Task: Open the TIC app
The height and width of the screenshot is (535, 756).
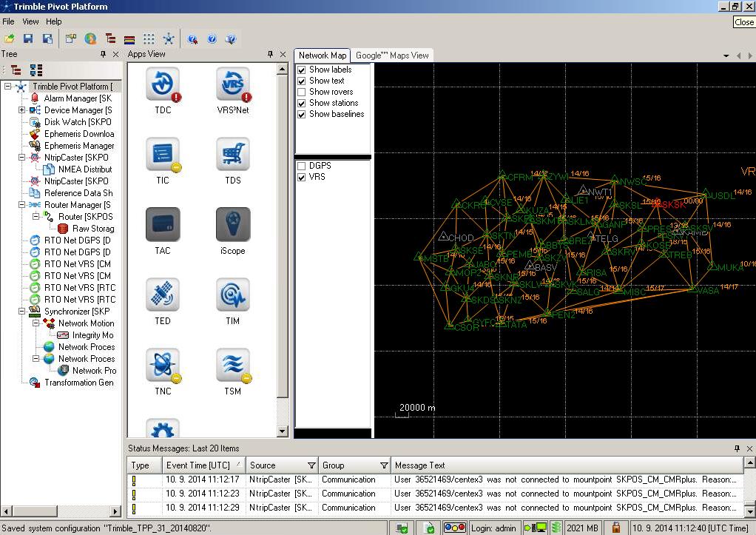Action: point(163,155)
